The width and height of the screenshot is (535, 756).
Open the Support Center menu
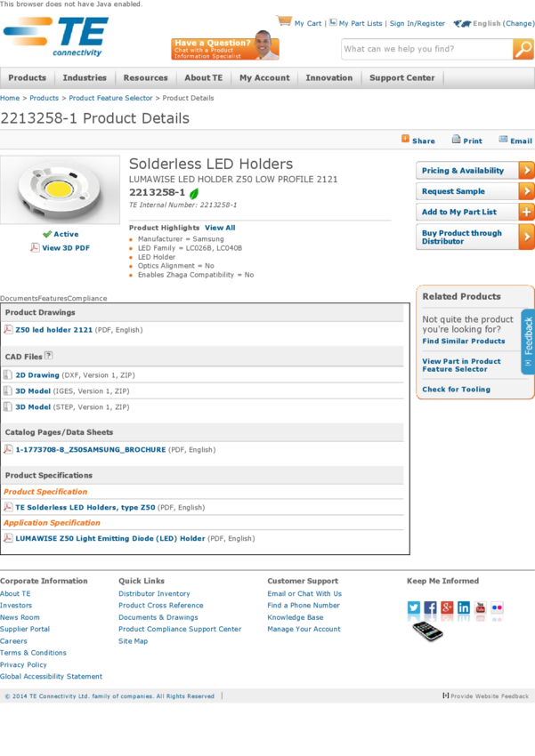(x=401, y=77)
